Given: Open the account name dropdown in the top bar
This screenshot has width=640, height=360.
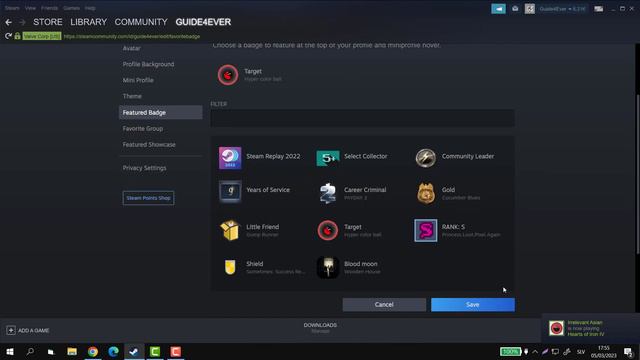Looking at the screenshot, I should (x=562, y=9).
